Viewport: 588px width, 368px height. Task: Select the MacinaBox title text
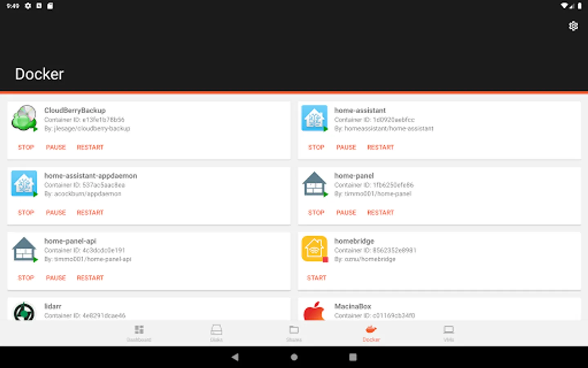[x=353, y=306]
